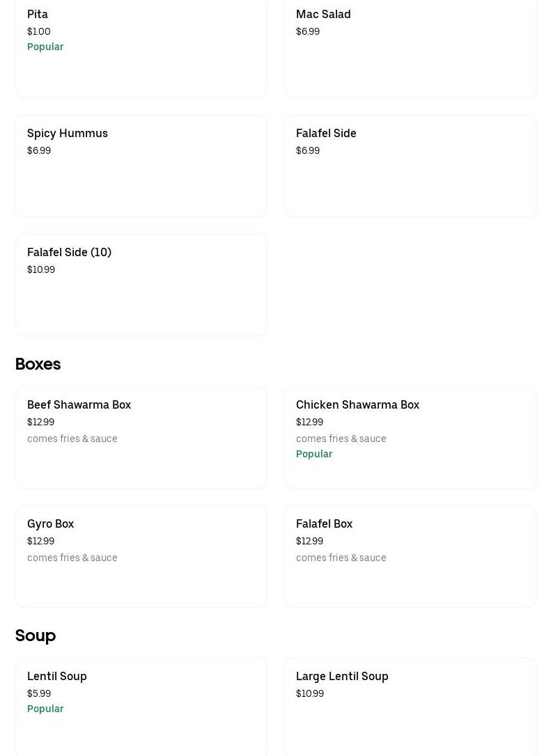Viewport: 560px width, 756px height.
Task: Click Beef Shawarma Box's $12.99 price
Action: point(40,423)
